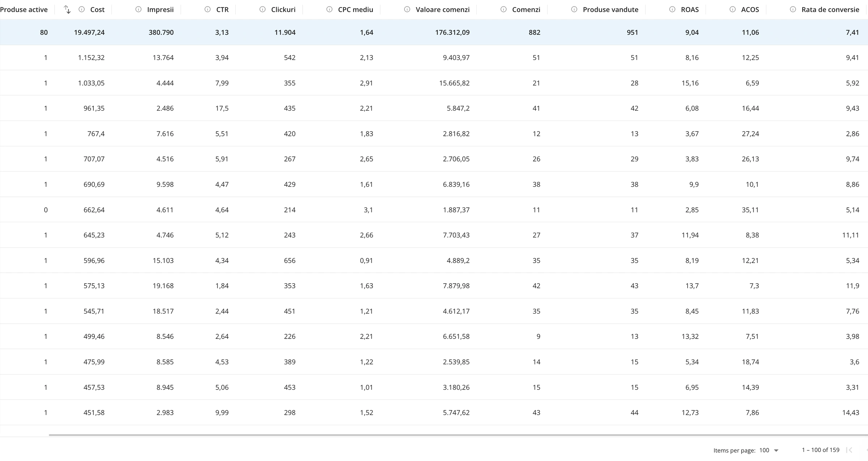Click cost cell 475,99
The width and height of the screenshot is (868, 461).
(94, 362)
